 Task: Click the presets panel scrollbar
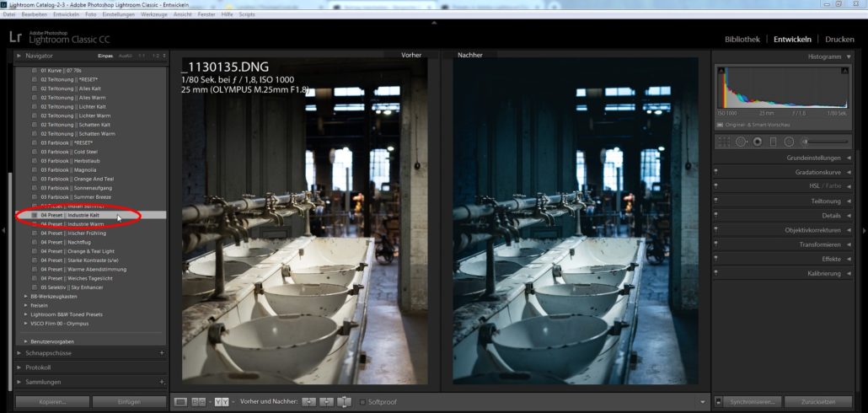[x=10, y=282]
